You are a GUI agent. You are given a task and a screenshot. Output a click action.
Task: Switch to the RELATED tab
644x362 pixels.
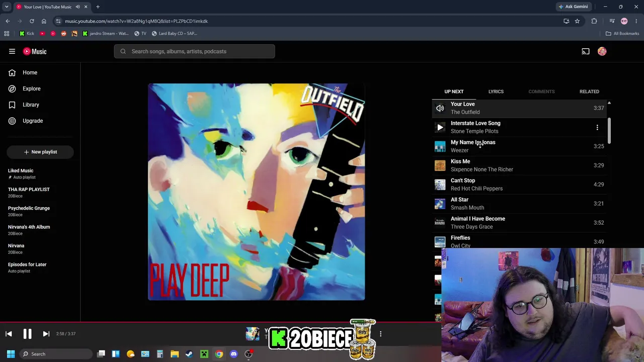589,92
